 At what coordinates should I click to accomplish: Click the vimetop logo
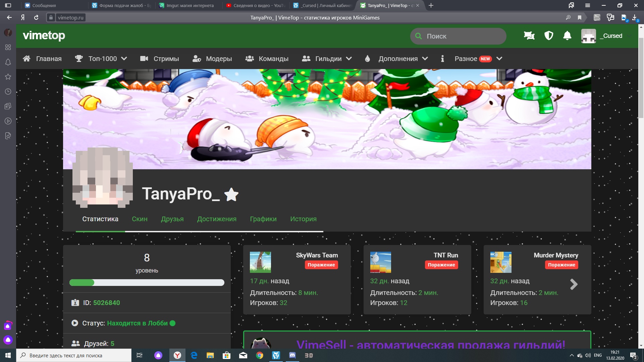44,36
